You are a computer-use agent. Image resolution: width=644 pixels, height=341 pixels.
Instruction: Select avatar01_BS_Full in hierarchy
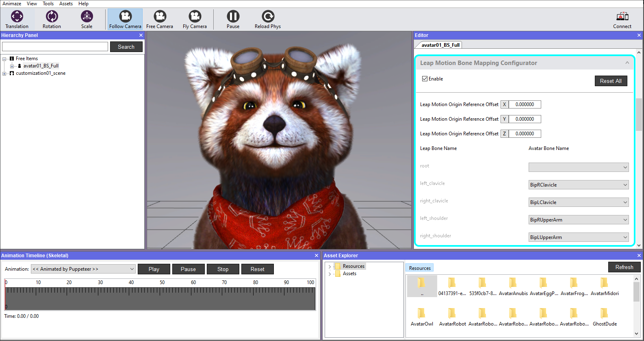click(41, 66)
